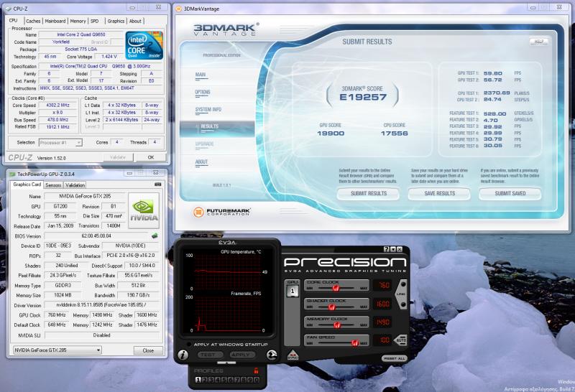Open System Info section in 3DMark Vantage
Viewport: 575px width, 392px height.
208,110
